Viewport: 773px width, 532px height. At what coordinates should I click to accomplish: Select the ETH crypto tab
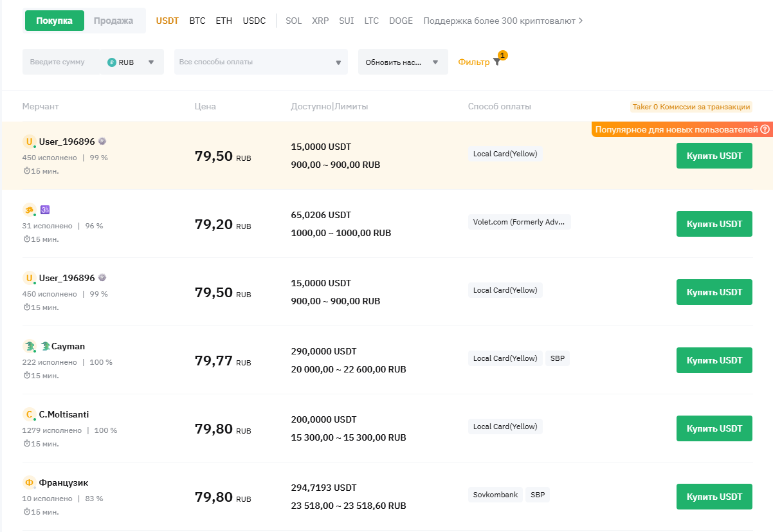click(224, 21)
